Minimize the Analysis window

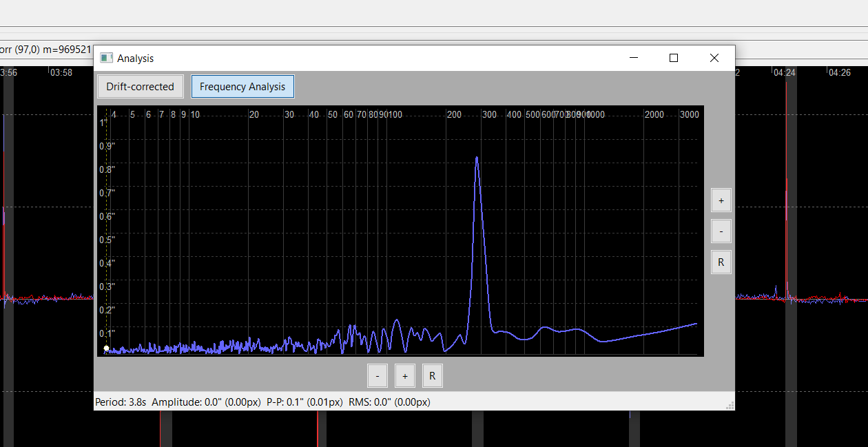pyautogui.click(x=634, y=59)
